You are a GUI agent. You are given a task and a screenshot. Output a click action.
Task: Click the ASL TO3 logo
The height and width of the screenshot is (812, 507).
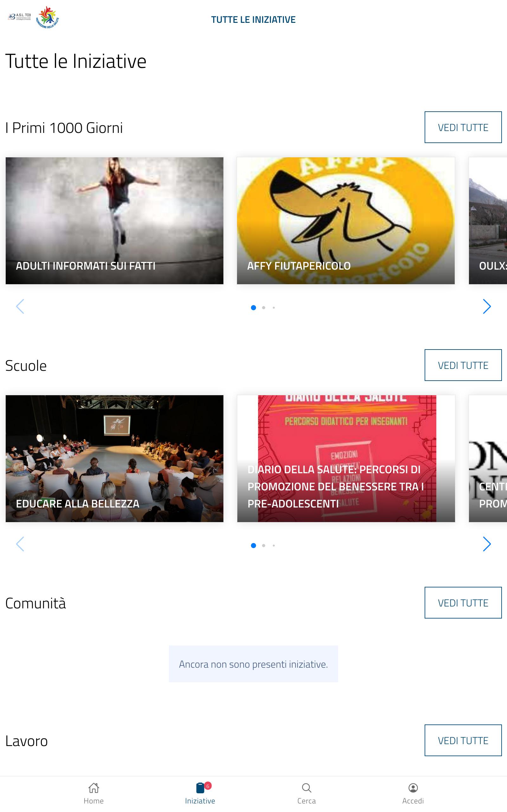[x=20, y=17]
